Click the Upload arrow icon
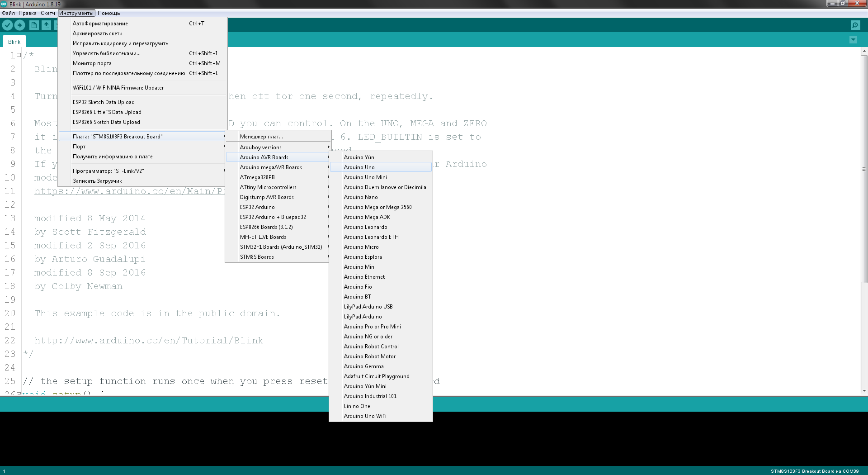The image size is (868, 475). click(x=19, y=25)
